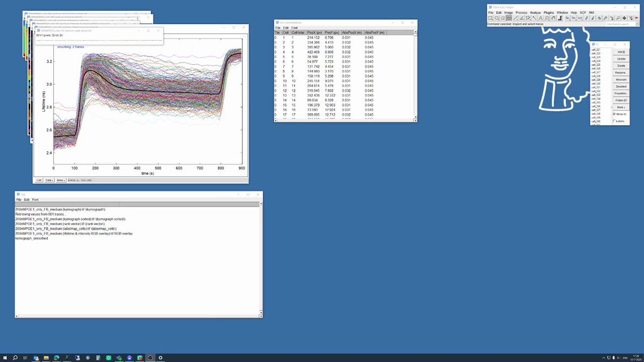Open Font menu in Cell coordinates table
Viewport: 644px width, 362px height.
(x=295, y=28)
